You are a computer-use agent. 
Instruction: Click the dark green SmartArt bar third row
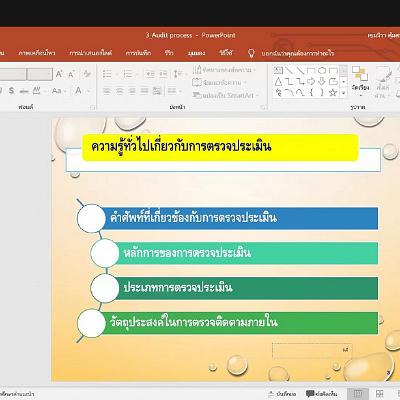246,288
